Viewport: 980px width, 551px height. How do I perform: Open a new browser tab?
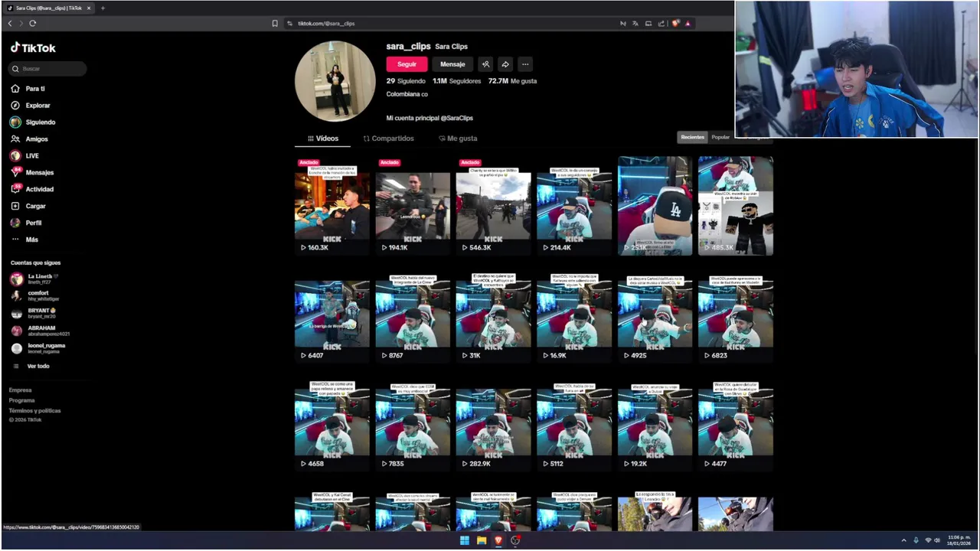(103, 8)
